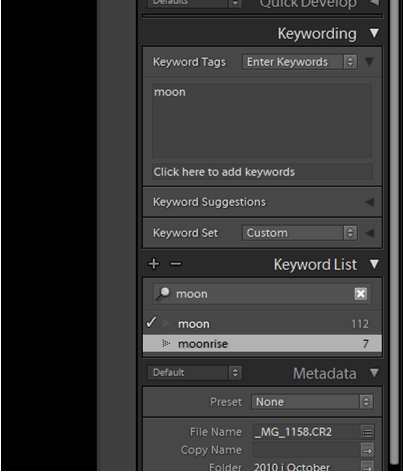Remove the selected keyword with the minus icon
This screenshot has height=474, width=403.
pos(176,264)
